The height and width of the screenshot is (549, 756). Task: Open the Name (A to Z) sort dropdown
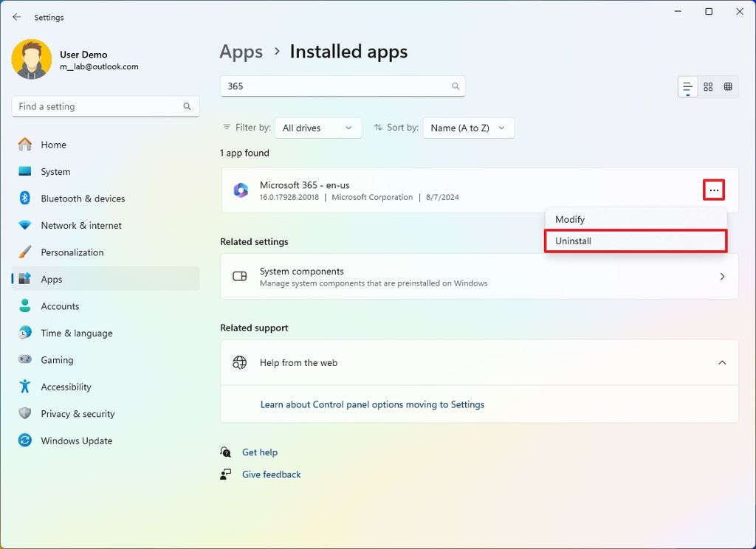click(468, 128)
